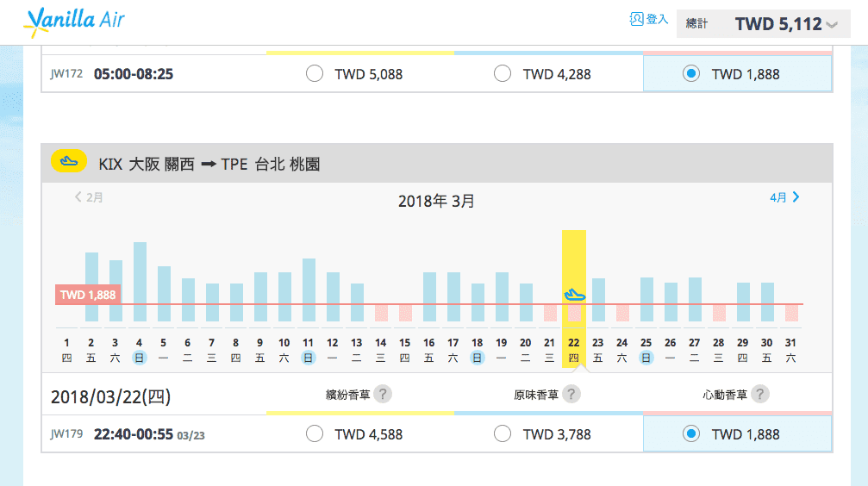868x486 pixels.
Task: Select TWD 3,788 fare for JW179
Action: [x=503, y=434]
